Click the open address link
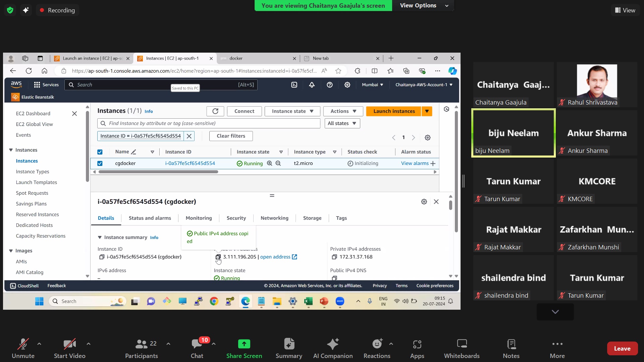 [x=275, y=257]
